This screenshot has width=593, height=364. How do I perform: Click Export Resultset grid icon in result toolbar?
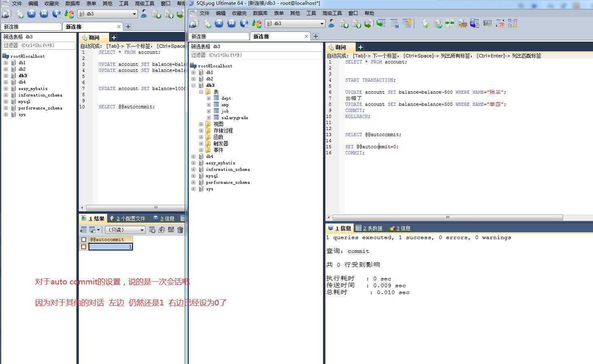[x=83, y=230]
